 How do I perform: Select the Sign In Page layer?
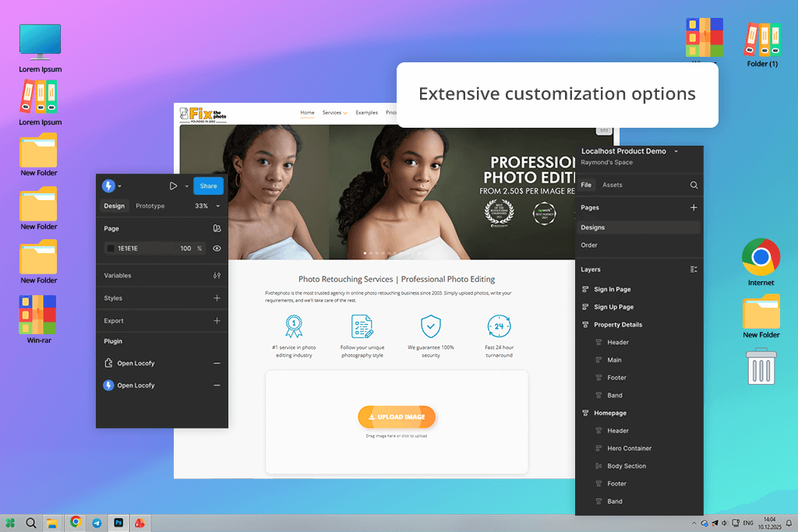612,290
